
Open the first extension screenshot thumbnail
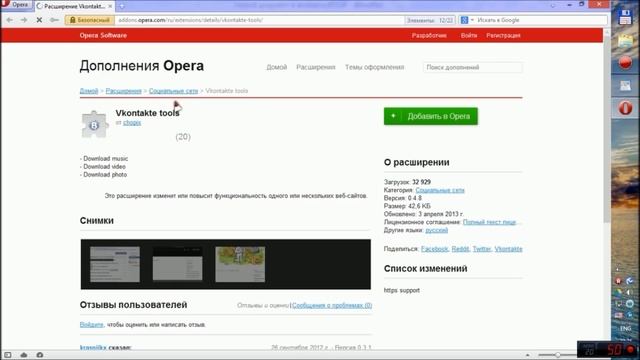coord(115,264)
